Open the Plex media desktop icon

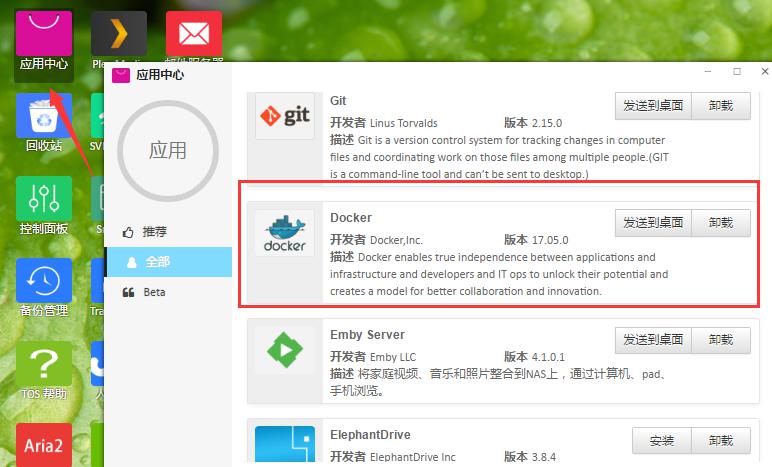click(x=119, y=33)
